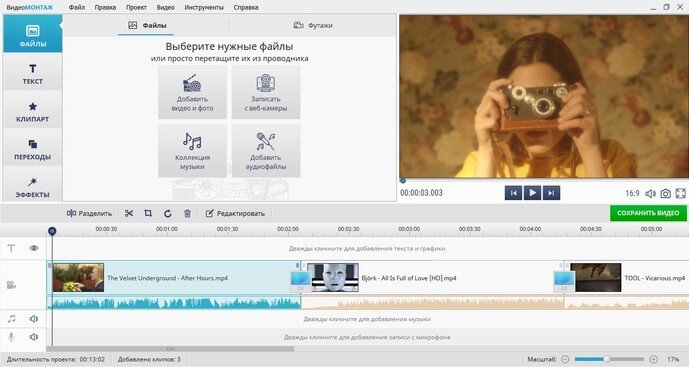Open the Файлы sidebar section
The width and height of the screenshot is (689, 367).
coord(33,34)
